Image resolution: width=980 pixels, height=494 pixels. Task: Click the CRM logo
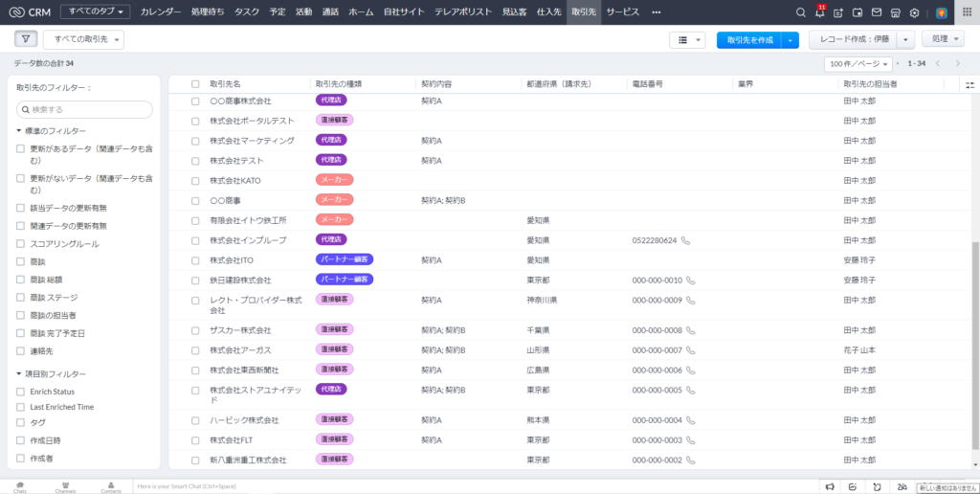click(x=30, y=11)
